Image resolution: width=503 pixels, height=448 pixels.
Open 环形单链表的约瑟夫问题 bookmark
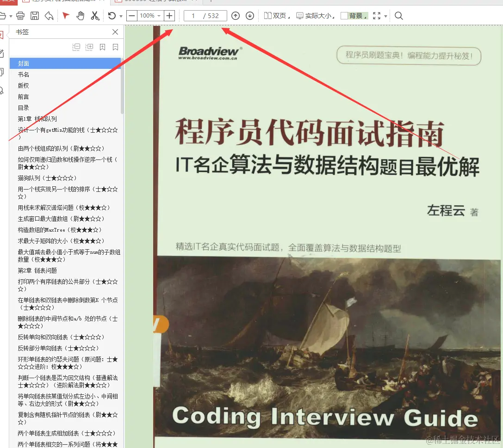68,363
